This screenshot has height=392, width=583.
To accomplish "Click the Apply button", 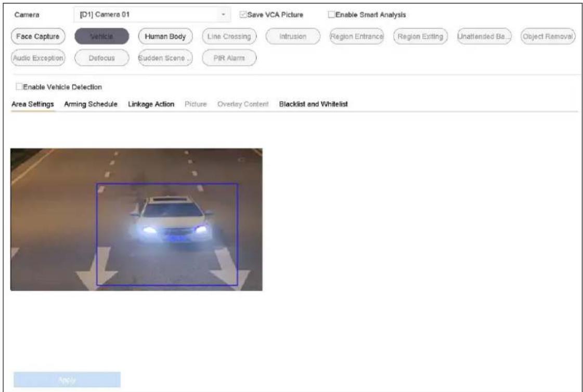I will pos(67,380).
